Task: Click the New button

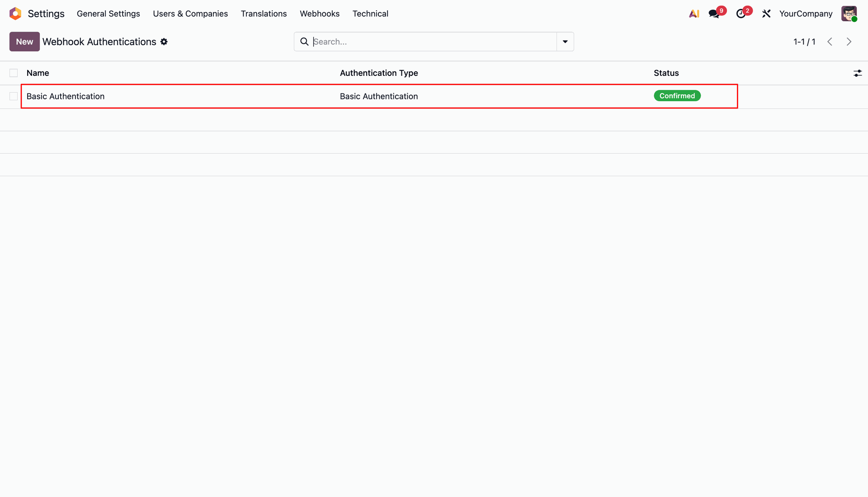Action: click(x=24, y=42)
